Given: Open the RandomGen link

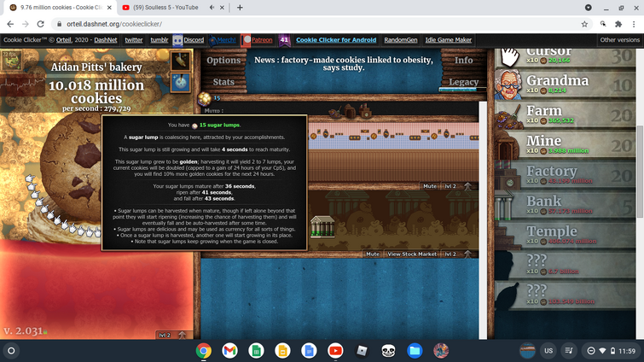Looking at the screenshot, I should pyautogui.click(x=400, y=40).
